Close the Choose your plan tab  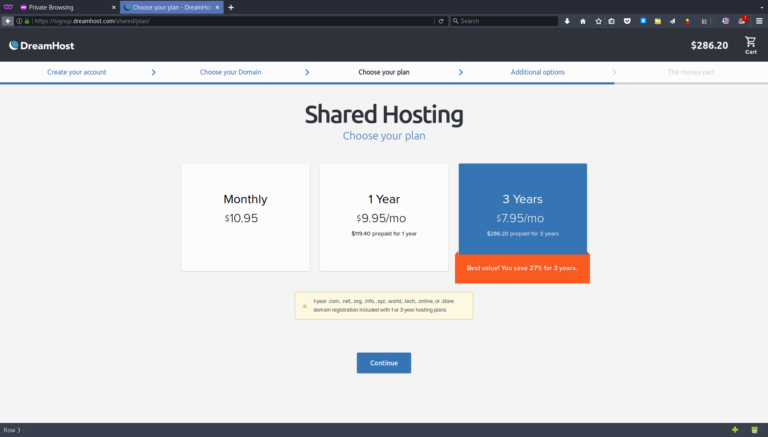point(217,7)
